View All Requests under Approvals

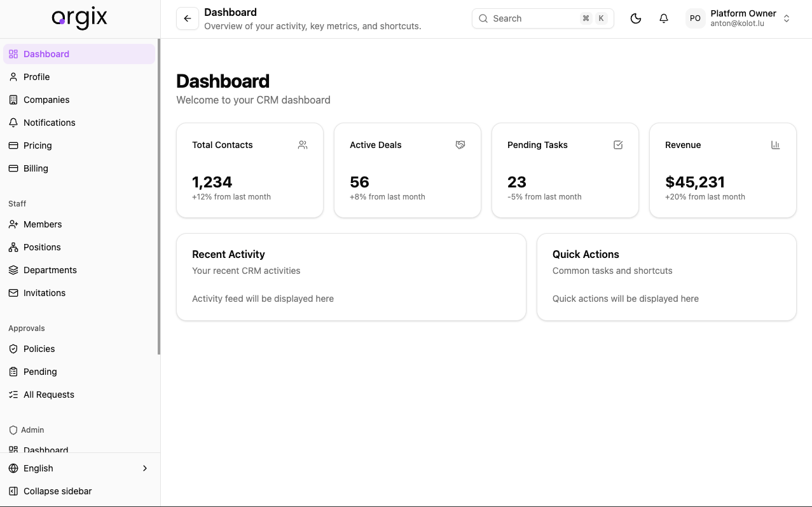point(48,395)
